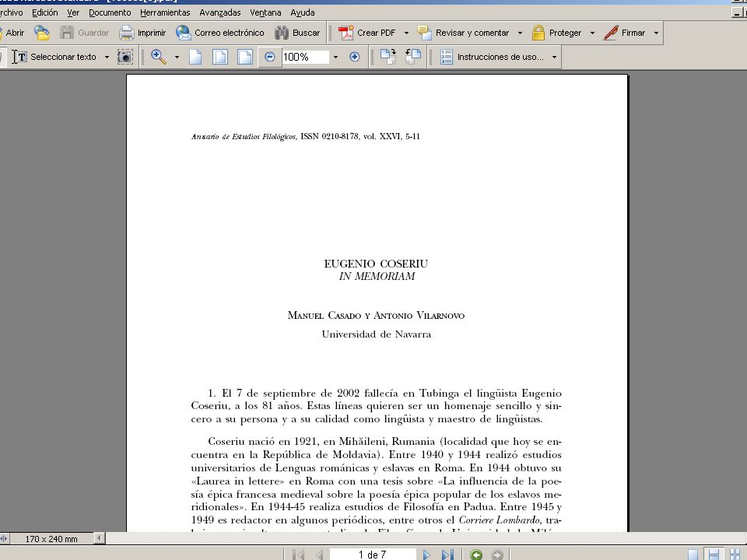
Task: Expand Seleccionar texto dropdown arrow
Action: tap(107, 57)
